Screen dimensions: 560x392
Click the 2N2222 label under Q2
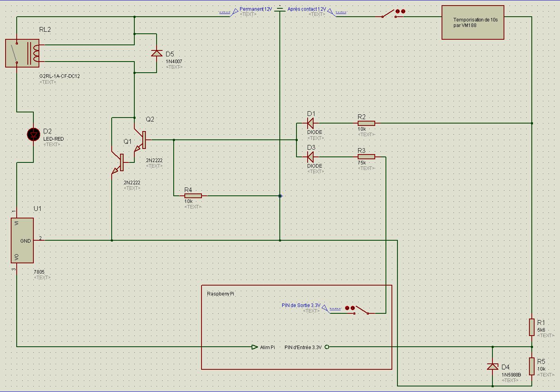154,160
